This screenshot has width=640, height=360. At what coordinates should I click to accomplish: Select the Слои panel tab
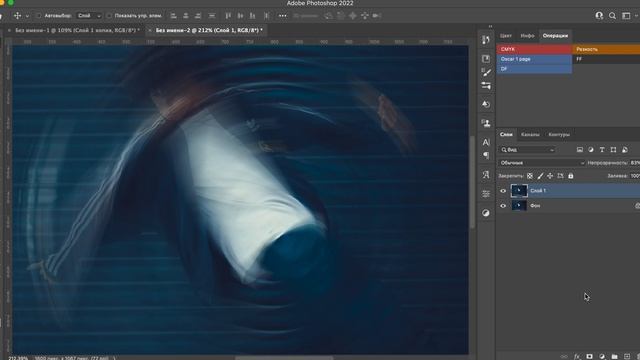[x=506, y=134]
